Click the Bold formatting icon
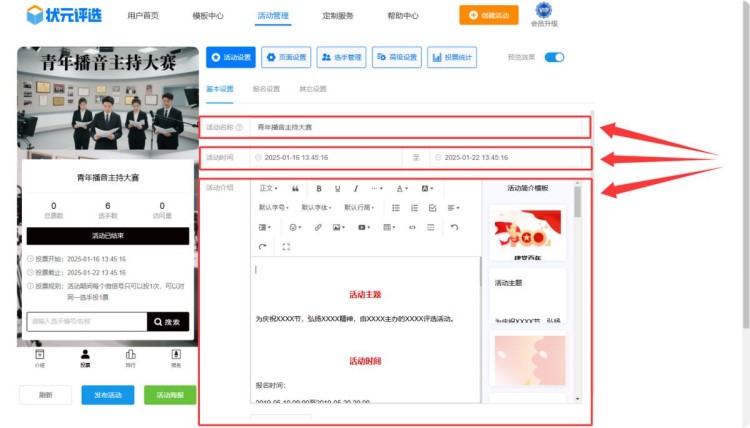 [x=319, y=188]
